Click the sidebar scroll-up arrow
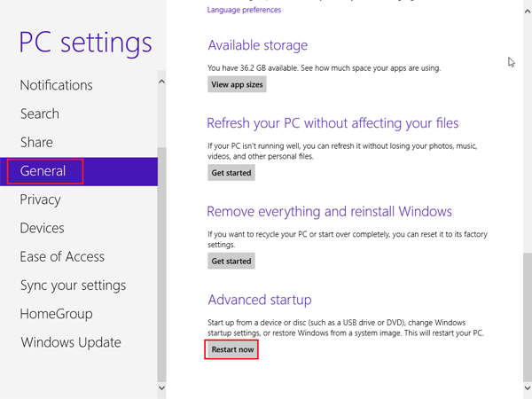Screen dimensions: 532x399 click(162, 82)
